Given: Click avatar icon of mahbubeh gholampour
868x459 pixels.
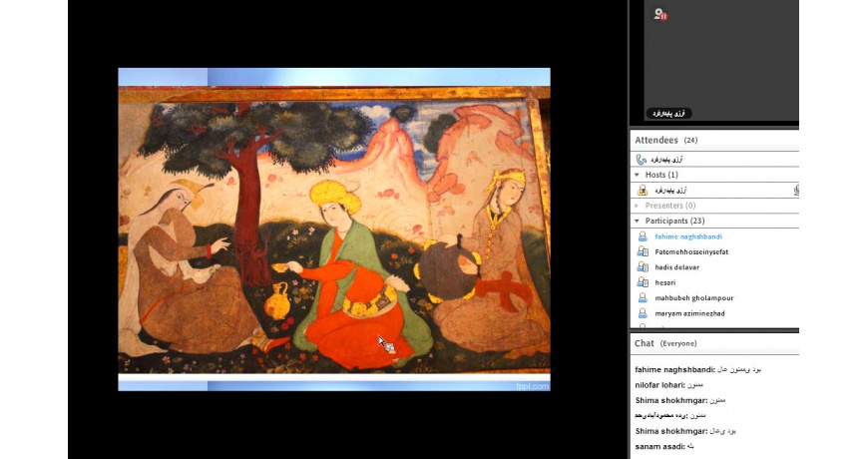Looking at the screenshot, I should (x=643, y=298).
